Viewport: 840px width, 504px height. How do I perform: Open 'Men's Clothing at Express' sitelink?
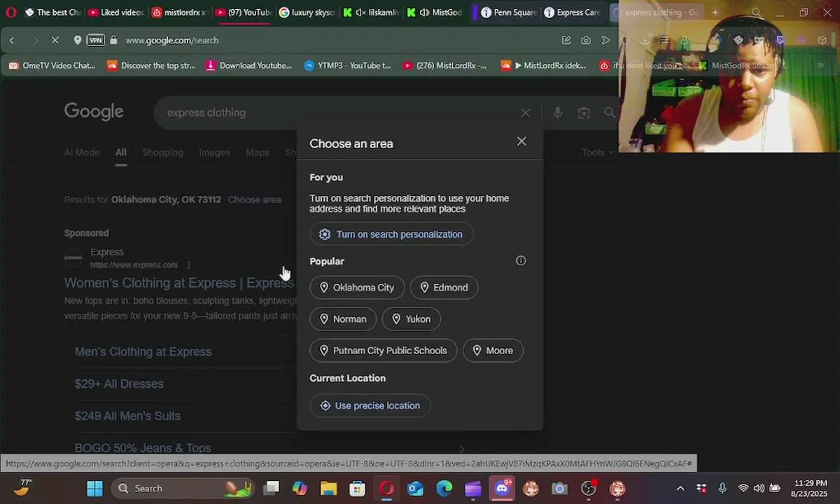[143, 351]
